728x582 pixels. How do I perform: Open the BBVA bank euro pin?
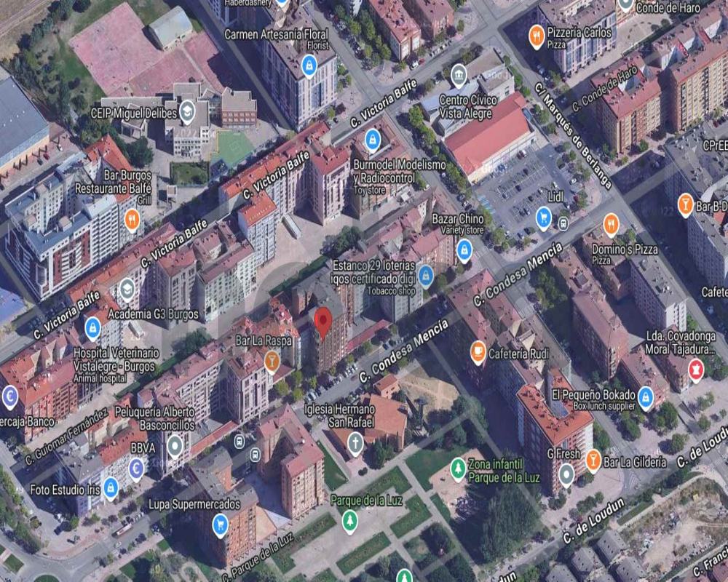pos(136,469)
